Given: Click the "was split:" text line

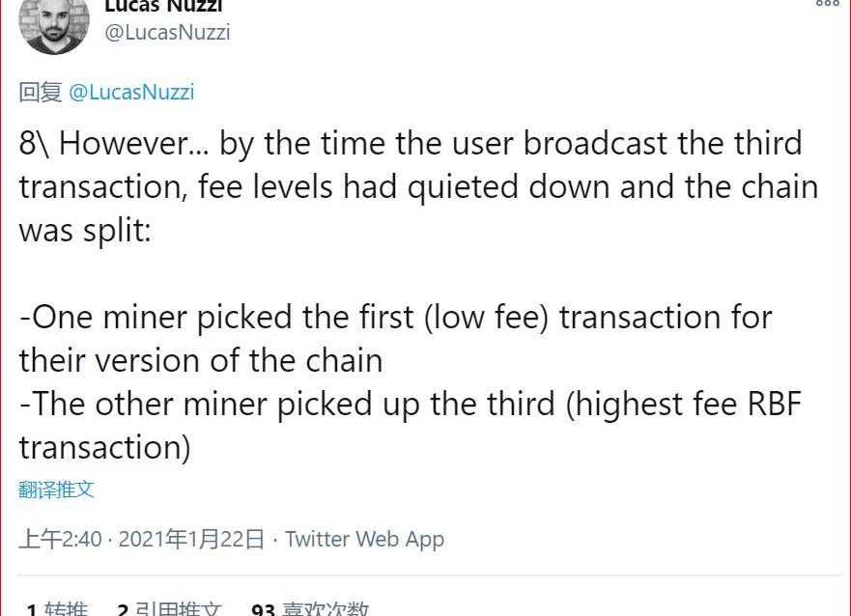Looking at the screenshot, I should pyautogui.click(x=85, y=230).
